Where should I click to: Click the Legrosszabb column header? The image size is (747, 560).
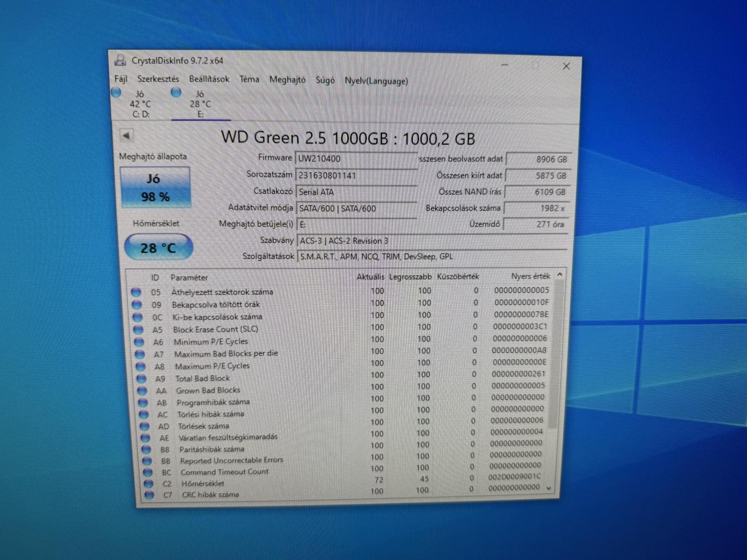point(410,277)
